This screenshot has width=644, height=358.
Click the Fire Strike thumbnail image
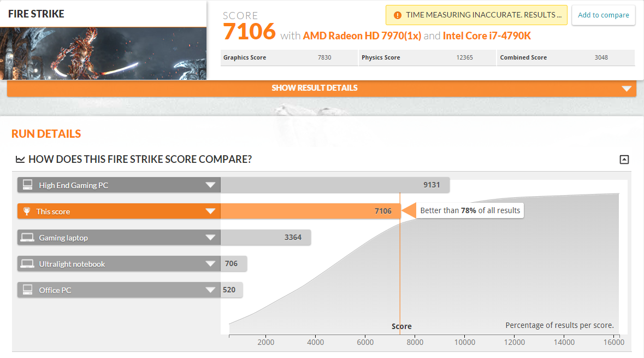click(103, 54)
